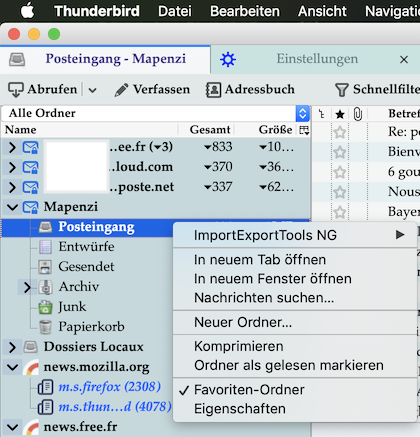Choose Komprimieren from context menu
420x437 pixels.
(x=295, y=346)
